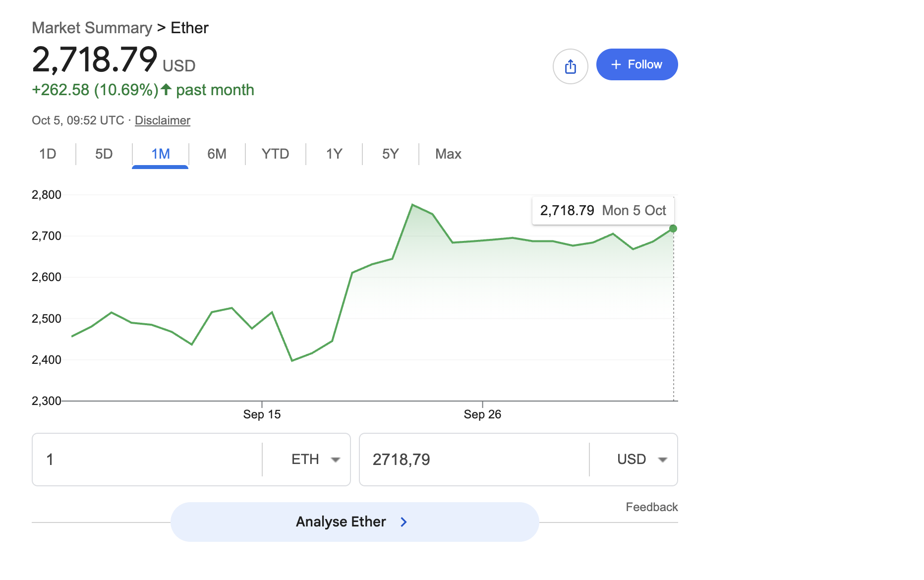Open the Disclaimer link
The height and width of the screenshot is (580, 924).
(162, 120)
